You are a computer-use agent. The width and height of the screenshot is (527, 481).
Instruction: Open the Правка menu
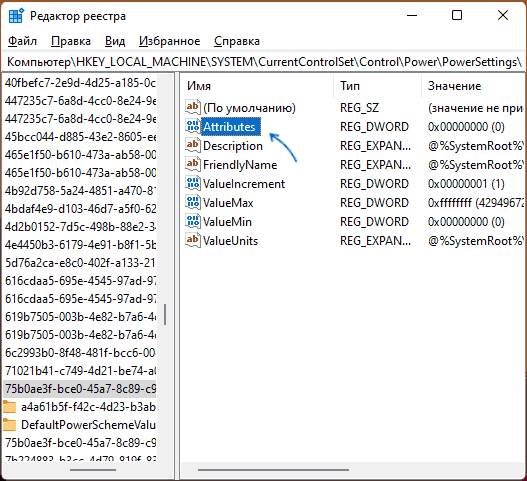click(x=71, y=41)
